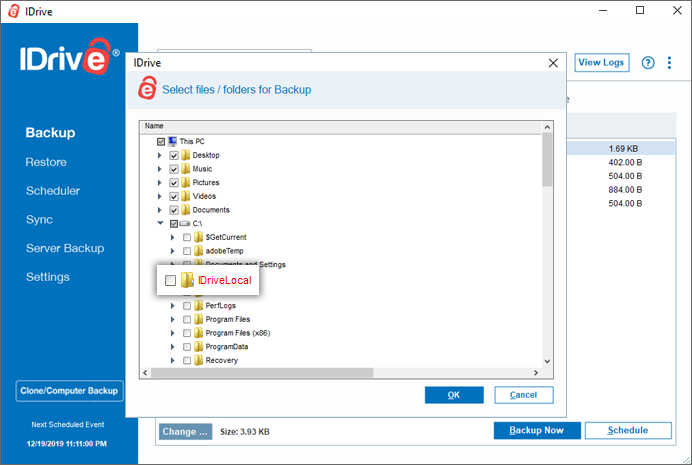Viewport: 692px width, 465px height.
Task: Click the Cancel button in dialog
Action: click(523, 395)
